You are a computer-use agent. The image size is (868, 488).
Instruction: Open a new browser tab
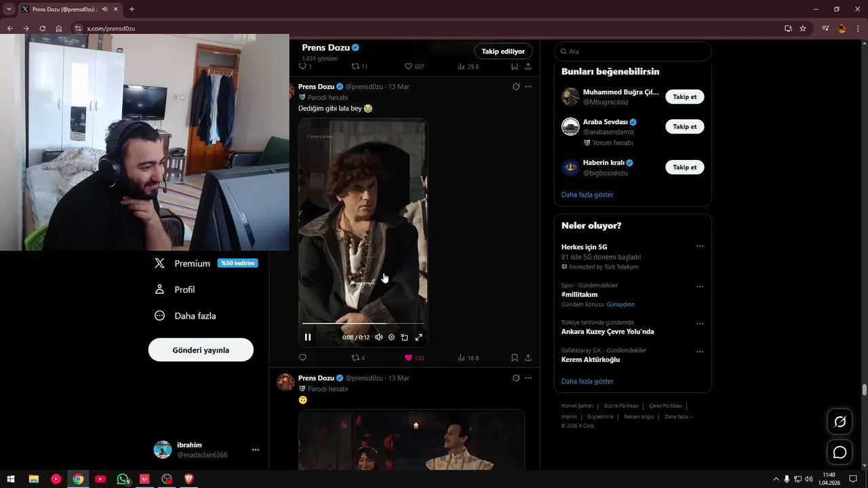tap(132, 9)
